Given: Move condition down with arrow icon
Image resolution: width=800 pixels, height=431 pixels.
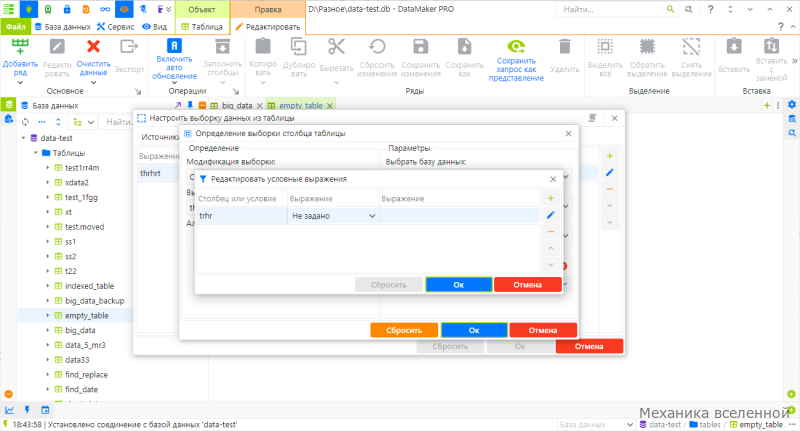Looking at the screenshot, I should pos(551,265).
